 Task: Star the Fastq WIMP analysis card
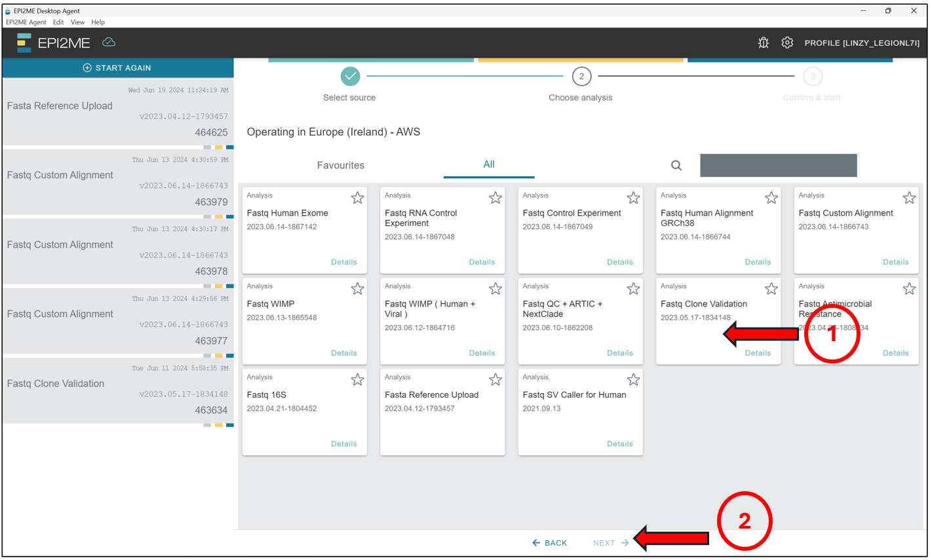(x=357, y=289)
